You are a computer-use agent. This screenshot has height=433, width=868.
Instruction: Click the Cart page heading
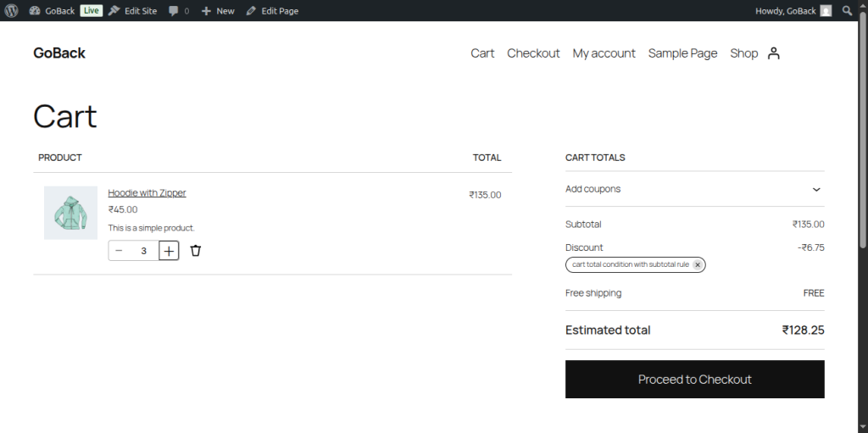tap(64, 116)
